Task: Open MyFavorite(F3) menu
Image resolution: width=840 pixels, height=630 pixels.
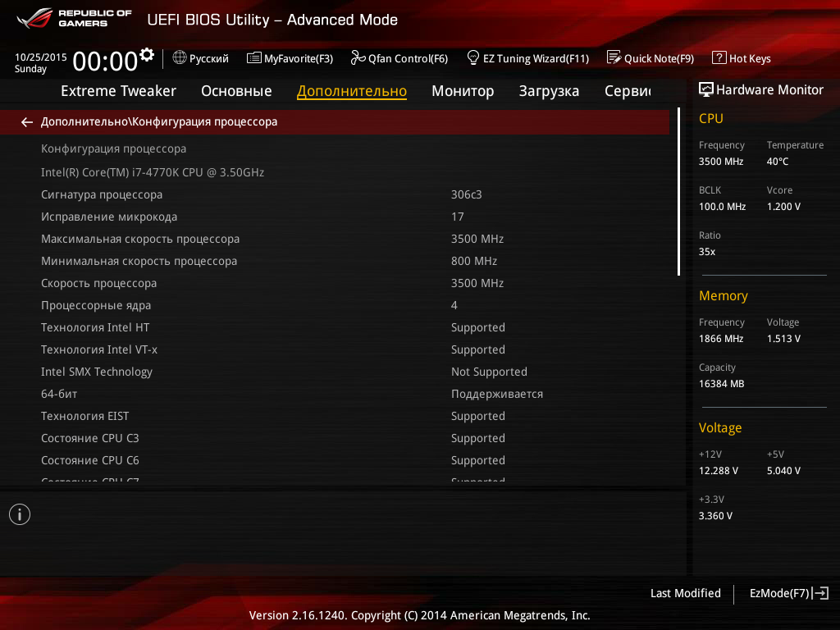Action: coord(290,58)
